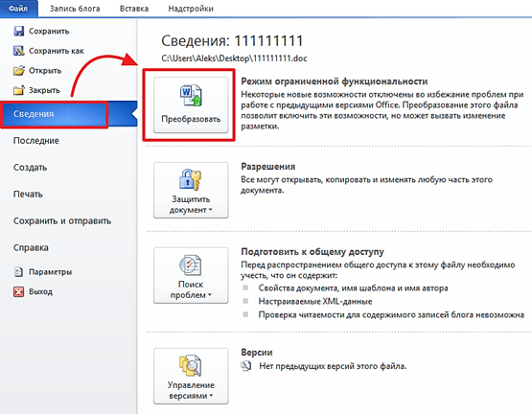Open the Файл tab
The height and width of the screenshot is (414, 532).
(18, 8)
